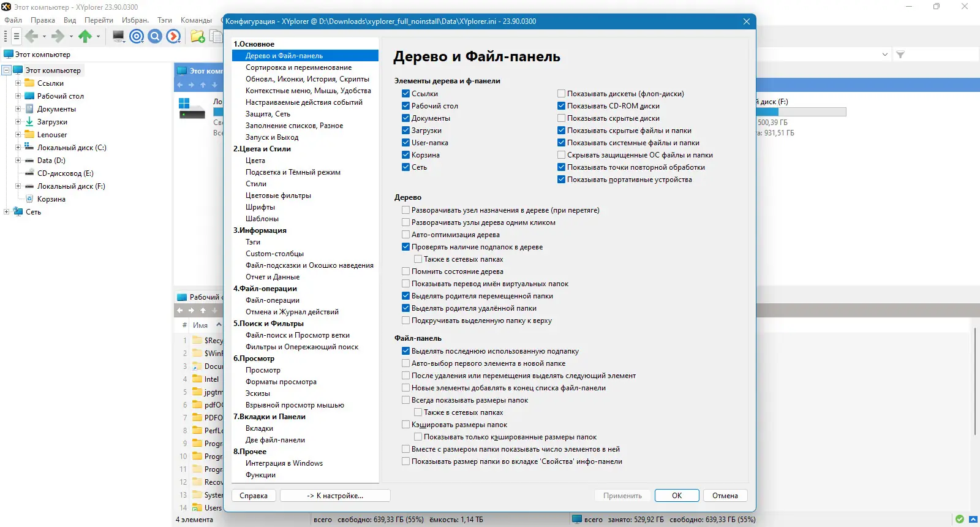
Task: Click the monitor icon in the address bar
Action: 9,55
